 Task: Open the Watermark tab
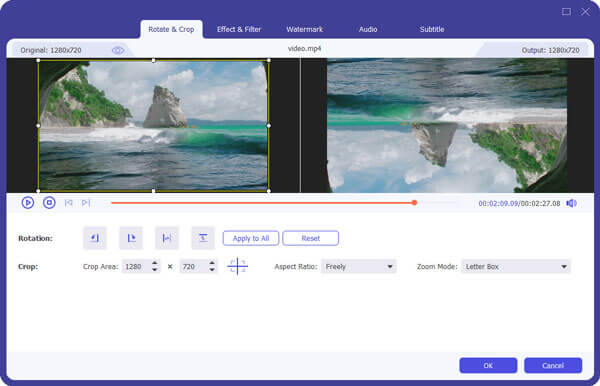305,29
